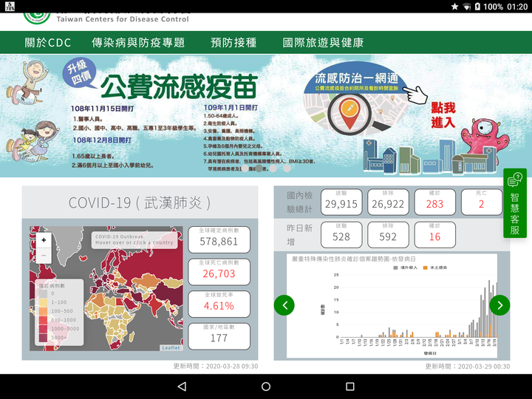Click domestic deaths box showing 2
This screenshot has width=532, height=399.
click(482, 202)
